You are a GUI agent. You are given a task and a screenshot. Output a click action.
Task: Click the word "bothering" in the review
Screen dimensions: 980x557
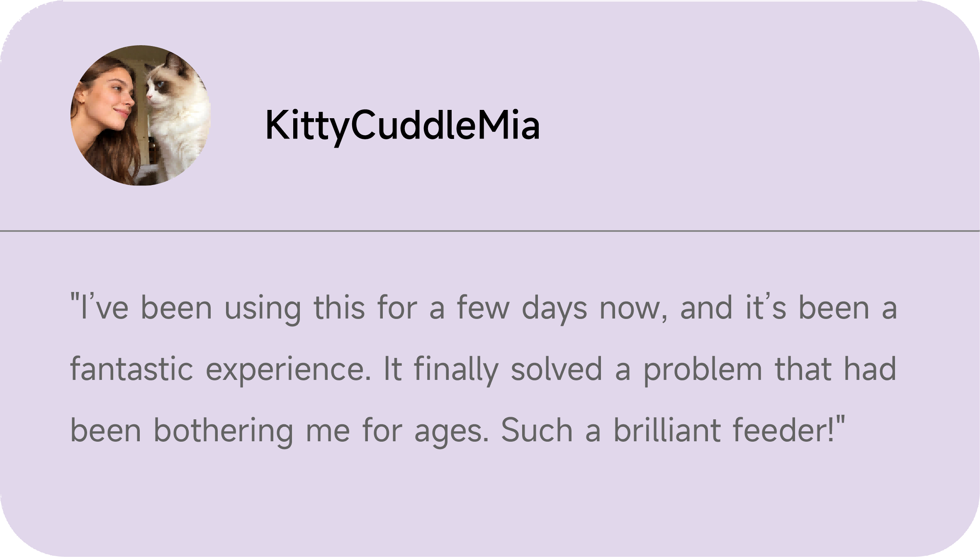pos(224,431)
